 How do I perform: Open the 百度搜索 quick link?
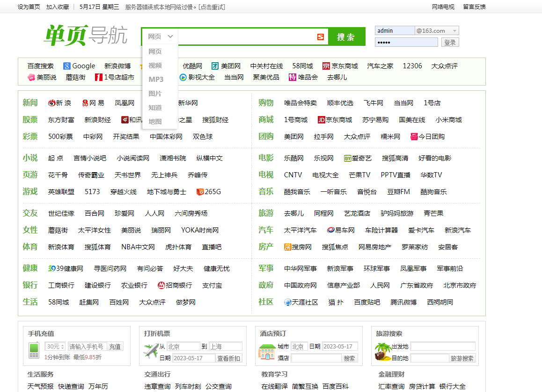pos(40,66)
